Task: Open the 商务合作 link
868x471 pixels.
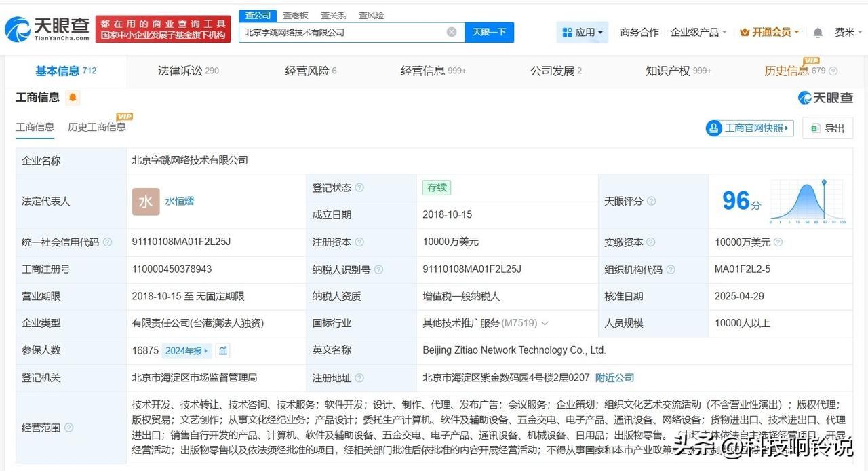Action: click(x=639, y=32)
